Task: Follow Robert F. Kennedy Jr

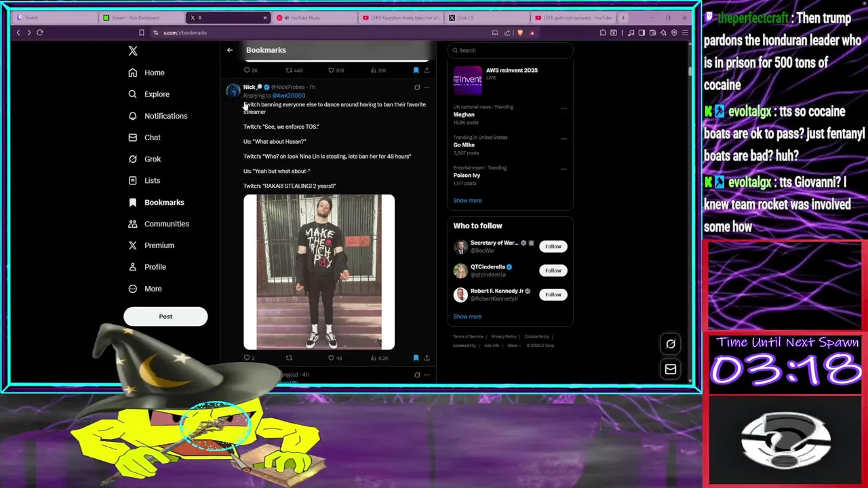Action: click(x=553, y=294)
